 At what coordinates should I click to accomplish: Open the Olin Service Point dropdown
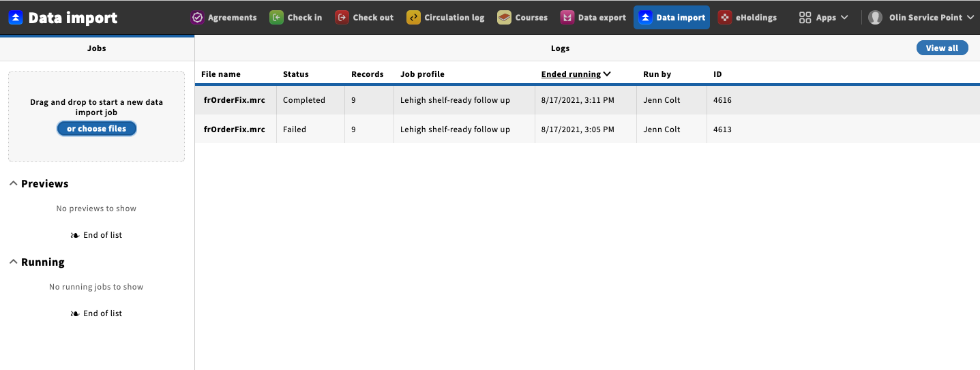920,18
